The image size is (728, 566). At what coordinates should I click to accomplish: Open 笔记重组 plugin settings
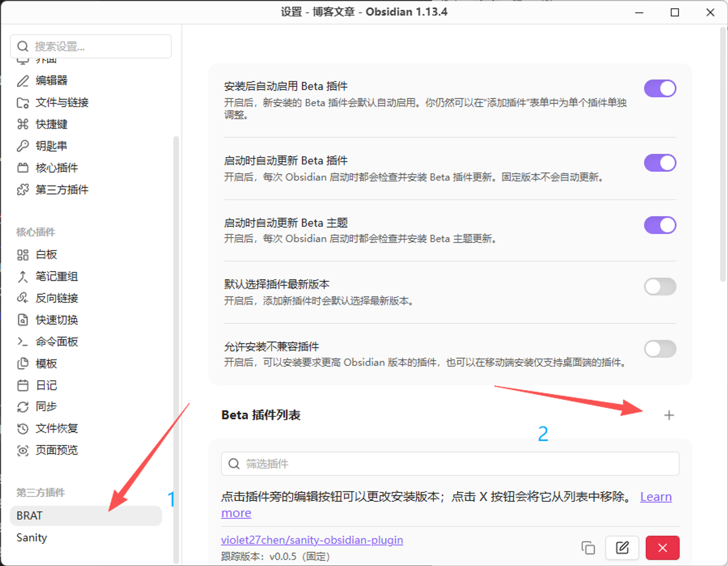tap(86, 277)
